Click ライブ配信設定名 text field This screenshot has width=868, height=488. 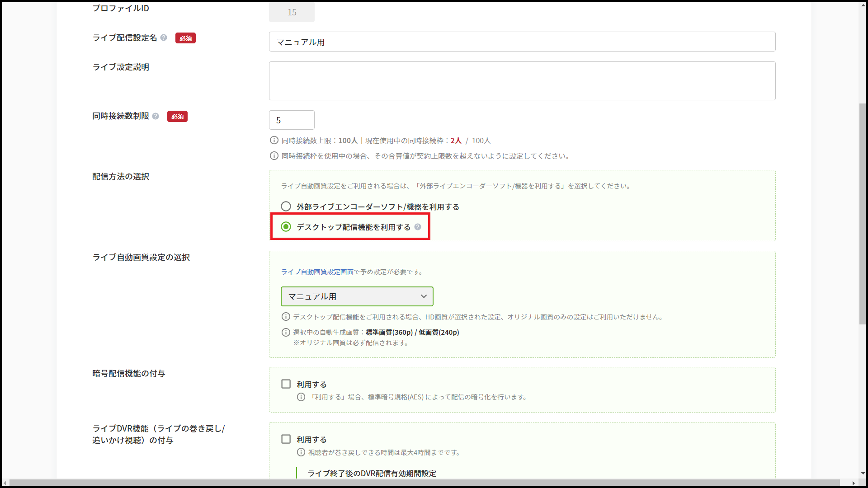[522, 42]
